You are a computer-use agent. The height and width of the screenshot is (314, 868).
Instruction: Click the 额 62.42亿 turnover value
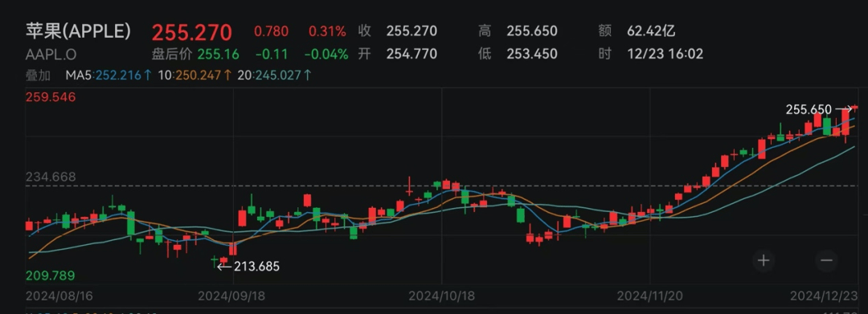point(637,31)
